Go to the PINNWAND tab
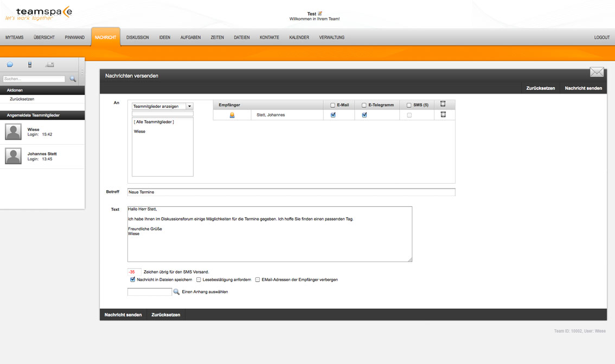 click(x=74, y=37)
